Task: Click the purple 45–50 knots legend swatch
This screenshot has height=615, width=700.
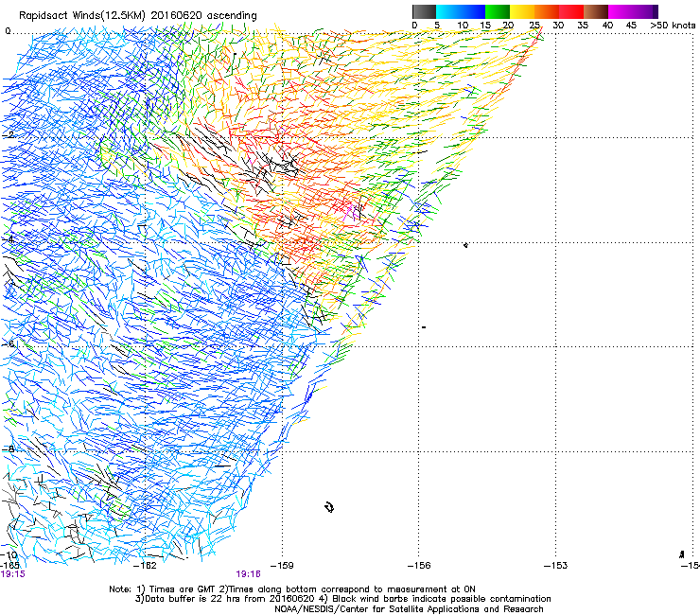Action: click(x=645, y=11)
